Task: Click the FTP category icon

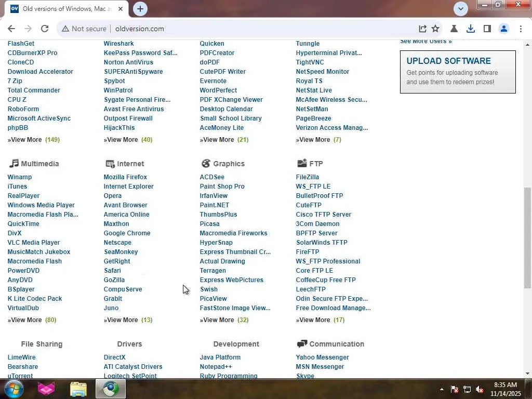Action: (302, 164)
